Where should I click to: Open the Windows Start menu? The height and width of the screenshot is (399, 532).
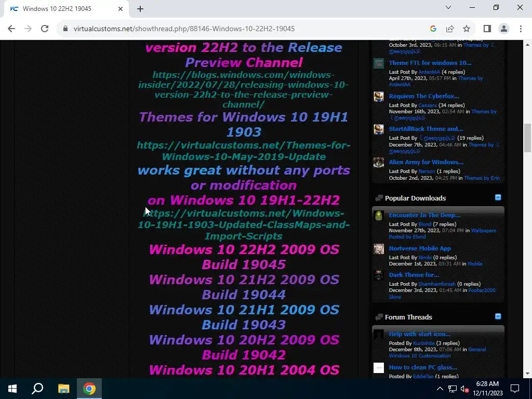(12, 389)
